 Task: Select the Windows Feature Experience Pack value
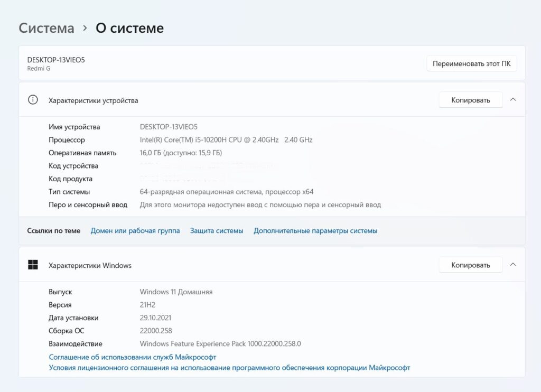220,344
